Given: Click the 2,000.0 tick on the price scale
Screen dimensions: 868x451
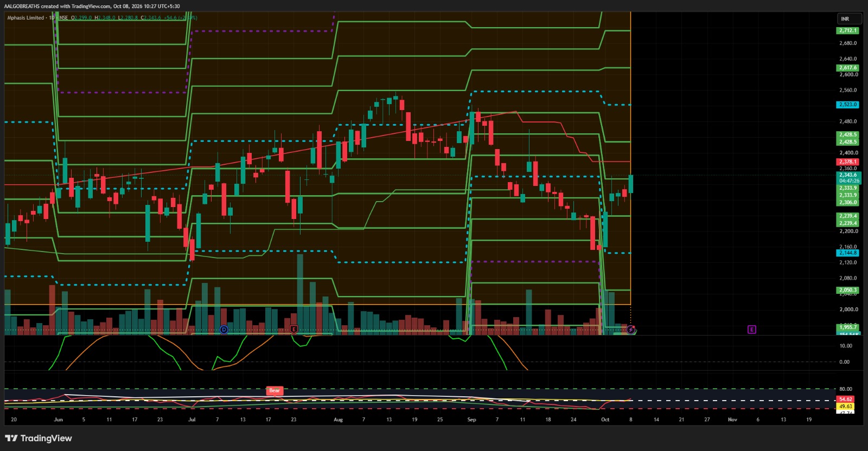Looking at the screenshot, I should (x=848, y=310).
